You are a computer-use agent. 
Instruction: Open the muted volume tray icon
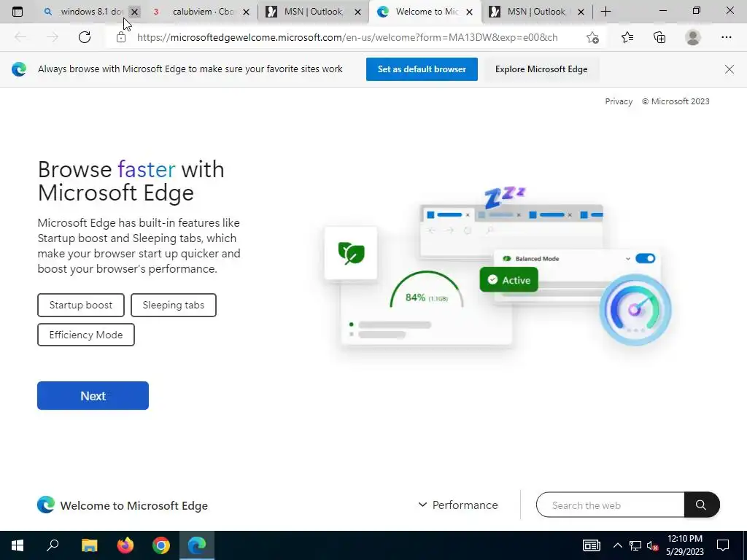click(653, 545)
